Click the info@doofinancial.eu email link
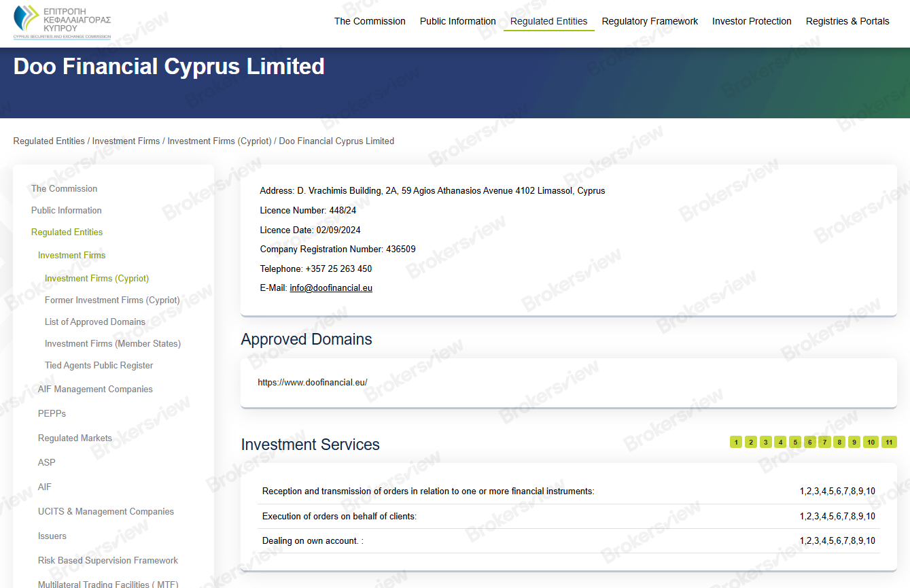The image size is (910, 588). [330, 288]
